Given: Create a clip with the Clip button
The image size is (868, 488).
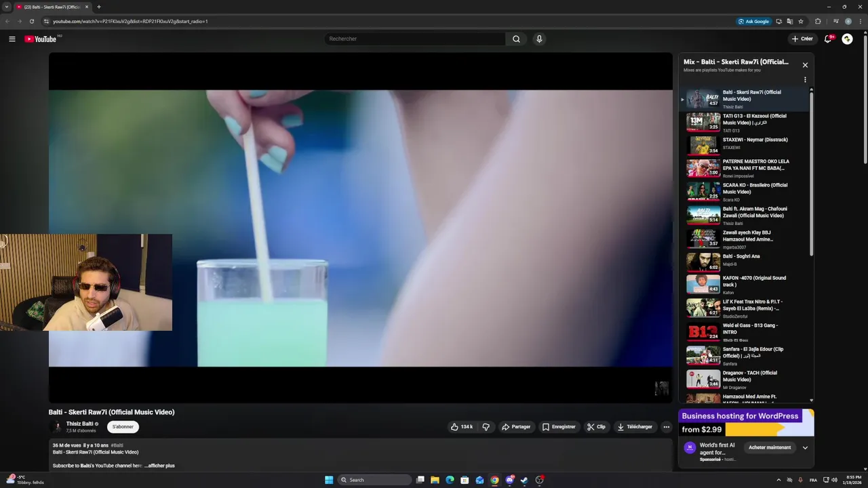Looking at the screenshot, I should click(x=596, y=427).
